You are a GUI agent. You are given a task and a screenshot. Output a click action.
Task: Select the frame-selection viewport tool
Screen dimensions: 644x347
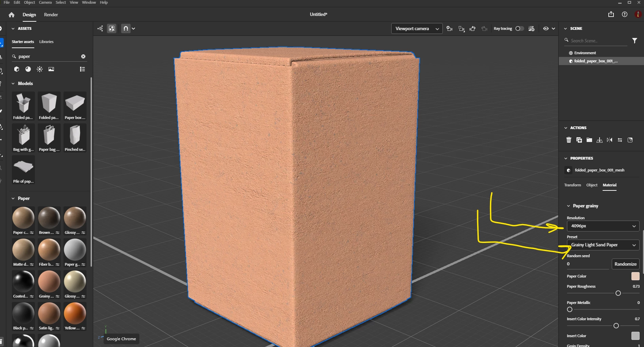click(112, 28)
